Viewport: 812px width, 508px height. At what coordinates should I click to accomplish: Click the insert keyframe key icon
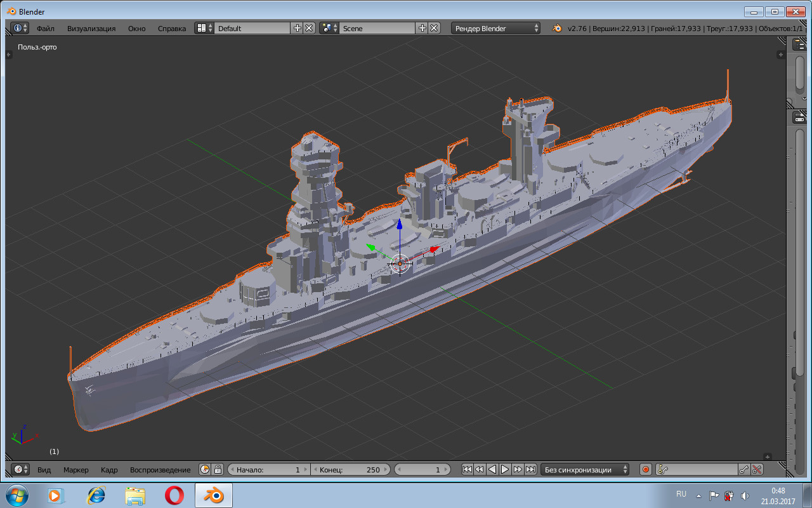744,469
